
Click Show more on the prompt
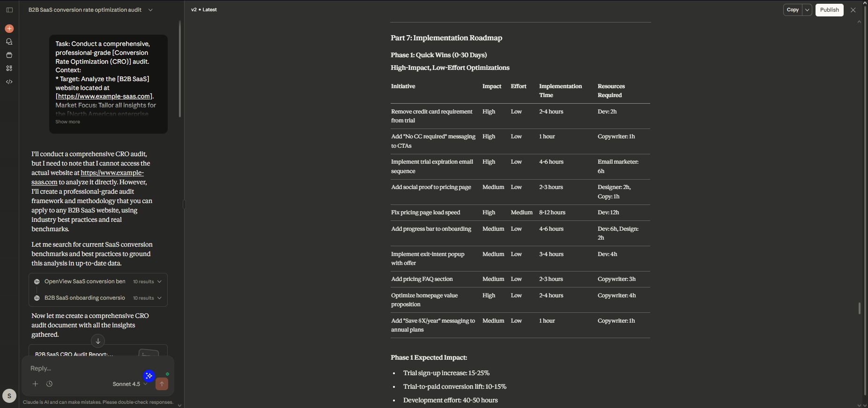(68, 122)
